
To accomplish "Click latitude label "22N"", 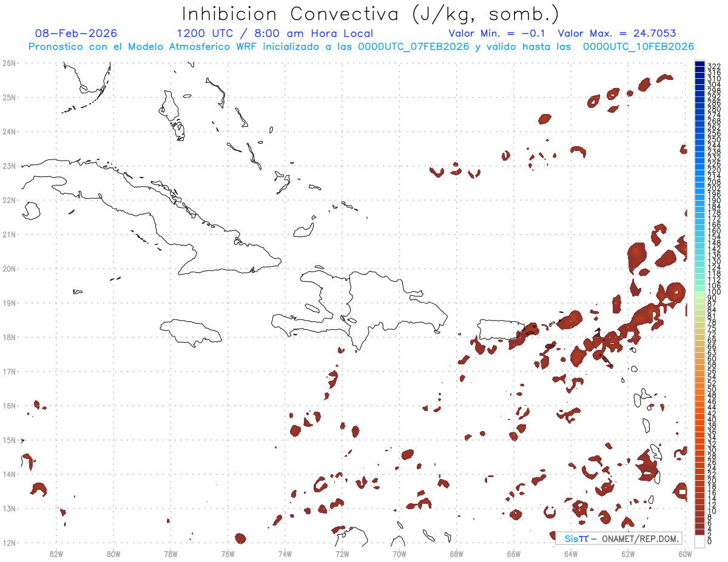I will pyautogui.click(x=9, y=200).
